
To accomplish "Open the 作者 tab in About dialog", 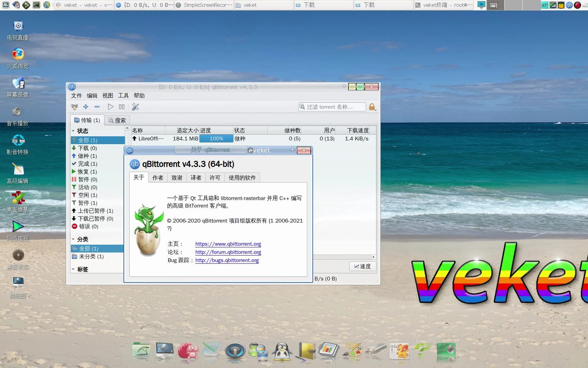I will pyautogui.click(x=158, y=178).
